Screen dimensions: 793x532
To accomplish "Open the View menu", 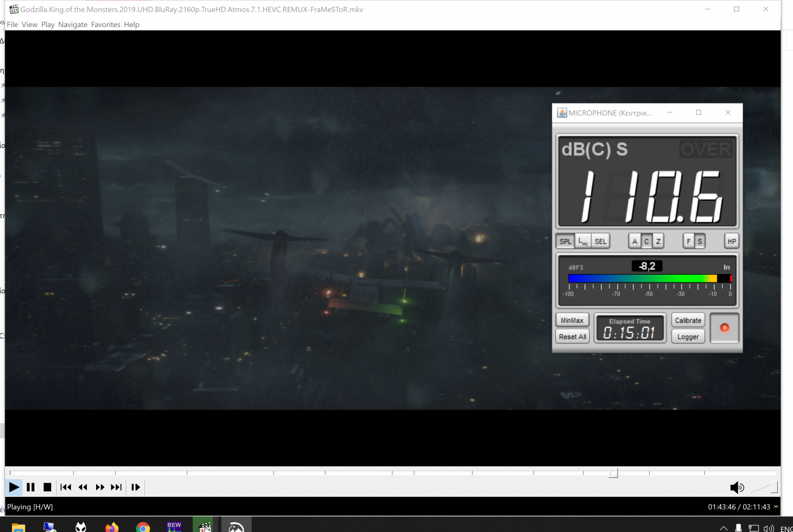I will point(30,25).
